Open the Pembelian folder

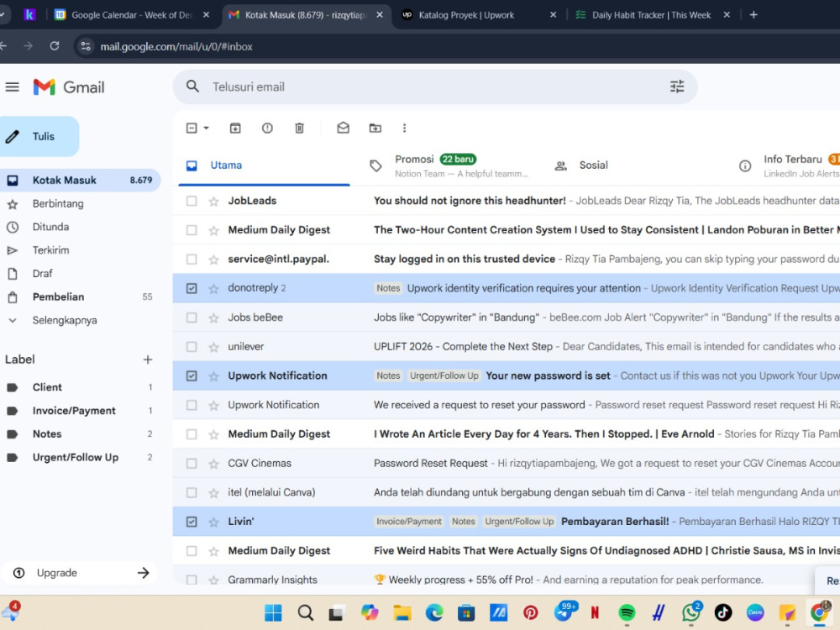59,297
